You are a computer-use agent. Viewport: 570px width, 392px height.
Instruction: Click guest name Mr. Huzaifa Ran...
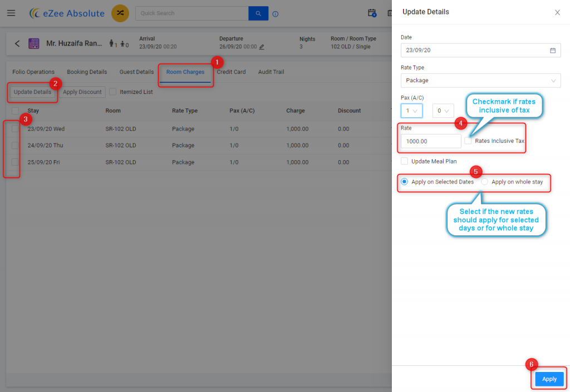point(74,43)
